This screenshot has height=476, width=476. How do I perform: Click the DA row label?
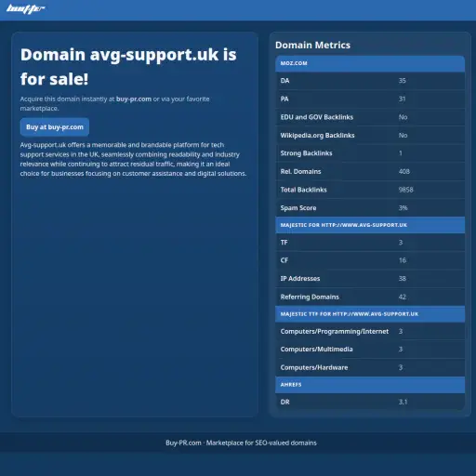(x=284, y=81)
